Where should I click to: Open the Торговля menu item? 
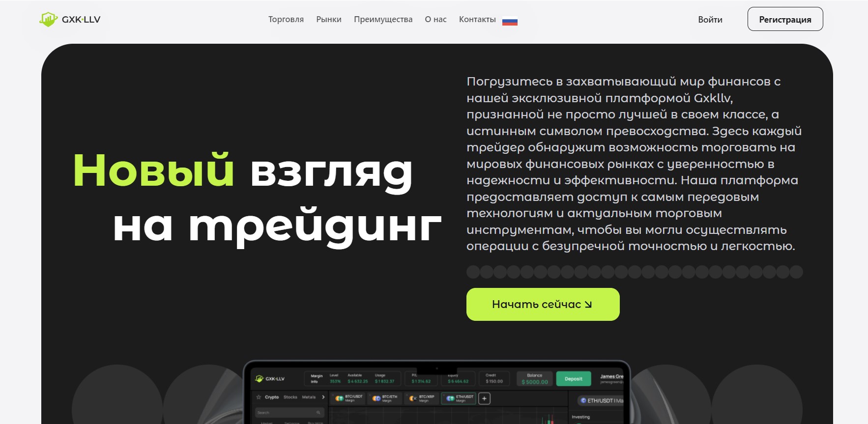pyautogui.click(x=286, y=20)
